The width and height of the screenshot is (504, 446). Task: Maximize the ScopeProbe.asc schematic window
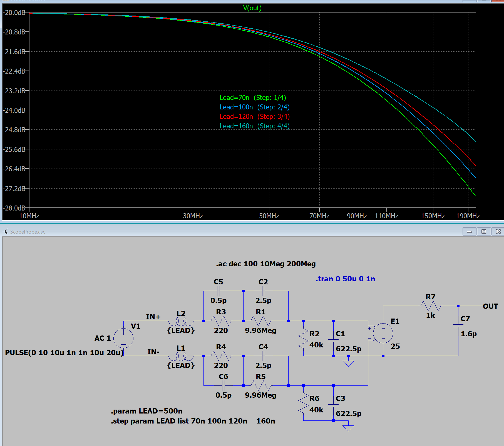[484, 231]
